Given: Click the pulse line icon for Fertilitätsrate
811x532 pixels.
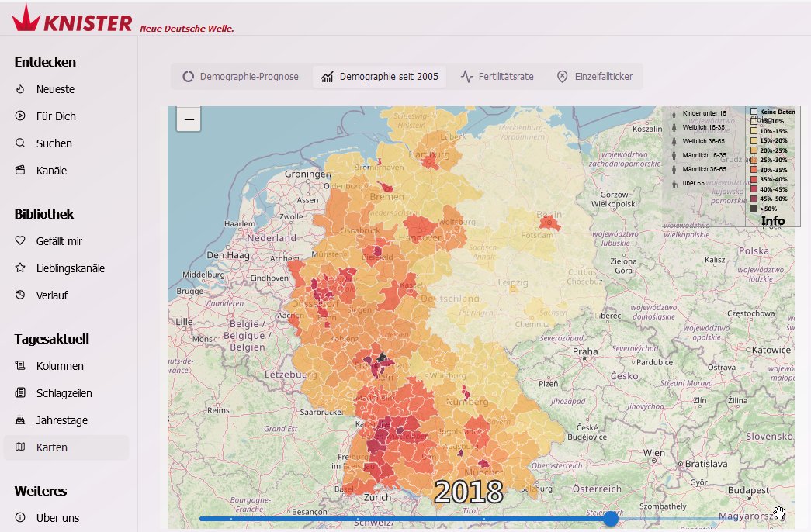Looking at the screenshot, I should pos(466,77).
